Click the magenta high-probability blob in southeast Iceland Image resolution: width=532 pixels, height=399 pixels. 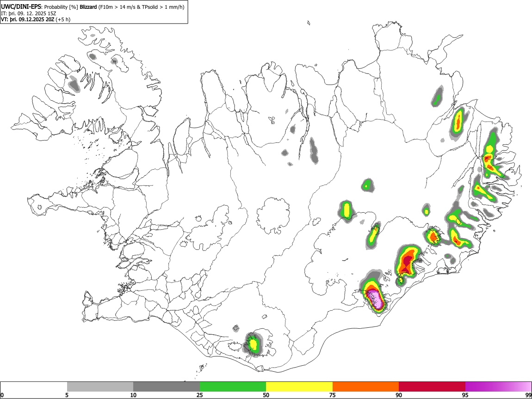click(x=376, y=299)
